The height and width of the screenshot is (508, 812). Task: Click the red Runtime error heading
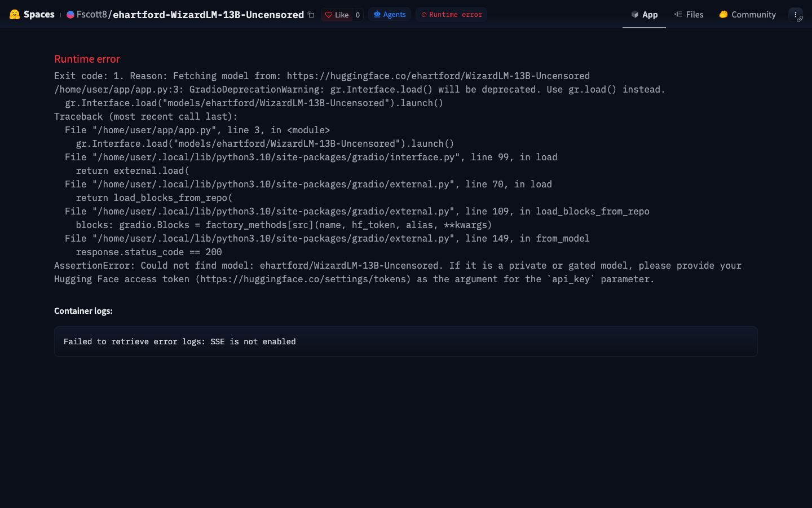(87, 59)
